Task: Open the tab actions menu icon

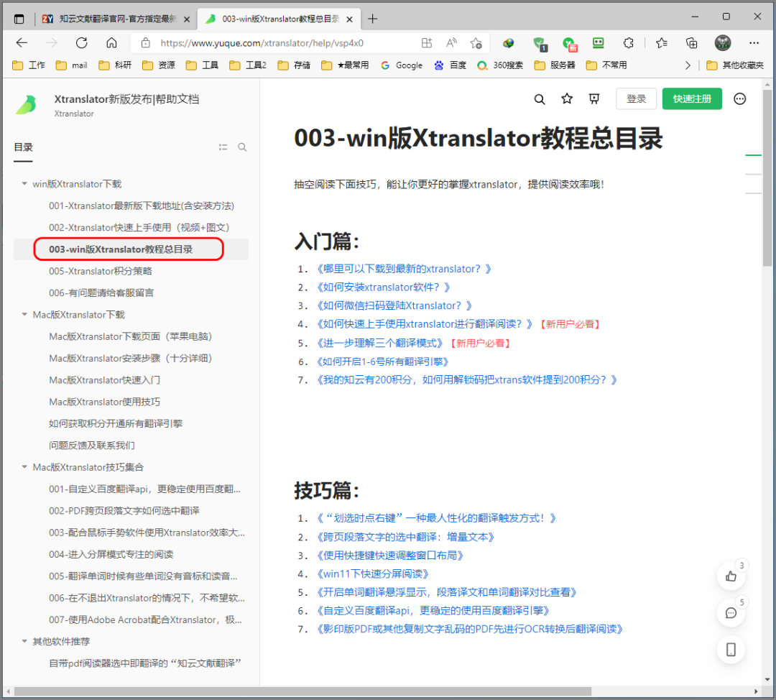Action: coord(19,19)
